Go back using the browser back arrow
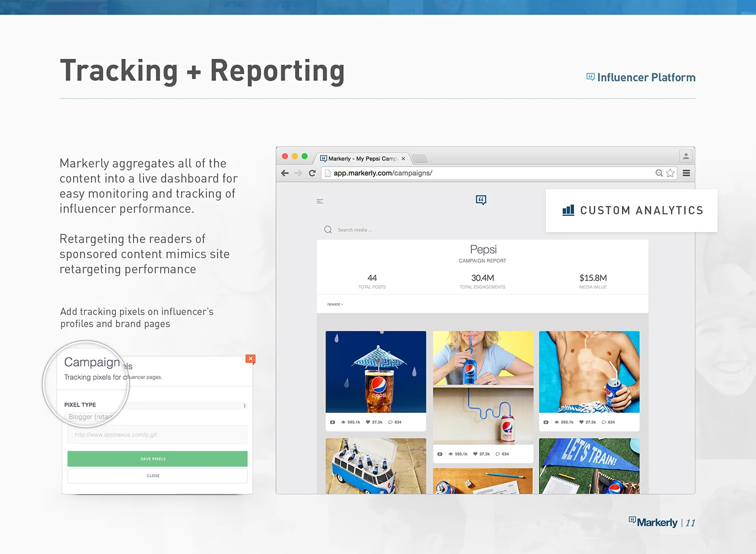The height and width of the screenshot is (554, 756). click(x=285, y=173)
